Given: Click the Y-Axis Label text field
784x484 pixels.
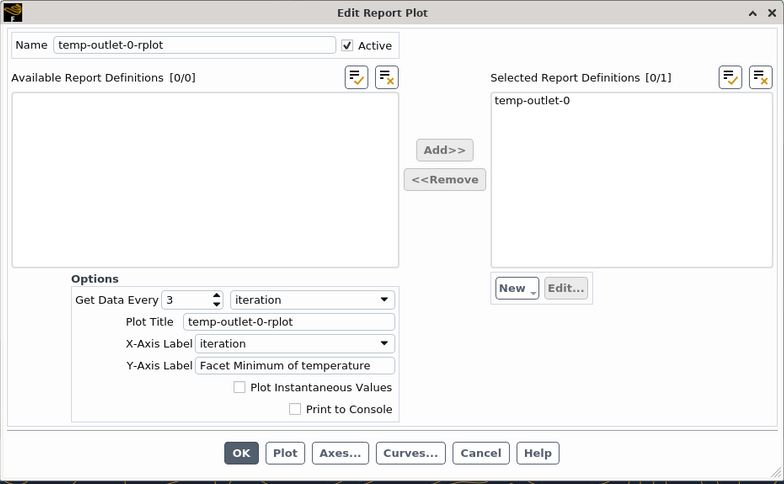Looking at the screenshot, I should (x=294, y=366).
